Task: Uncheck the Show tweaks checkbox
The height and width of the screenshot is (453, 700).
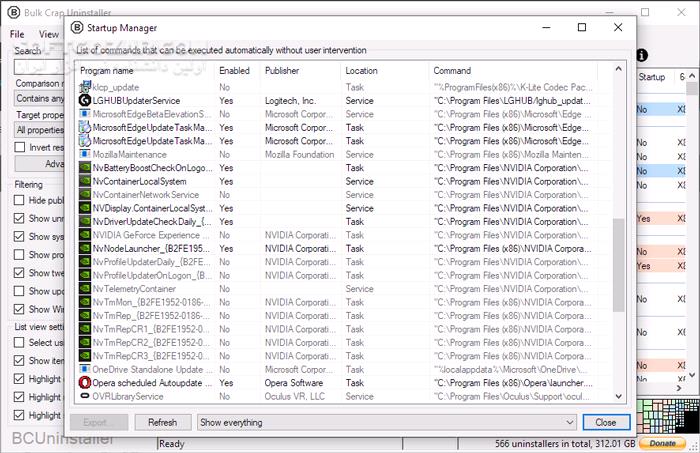Action: tap(19, 273)
